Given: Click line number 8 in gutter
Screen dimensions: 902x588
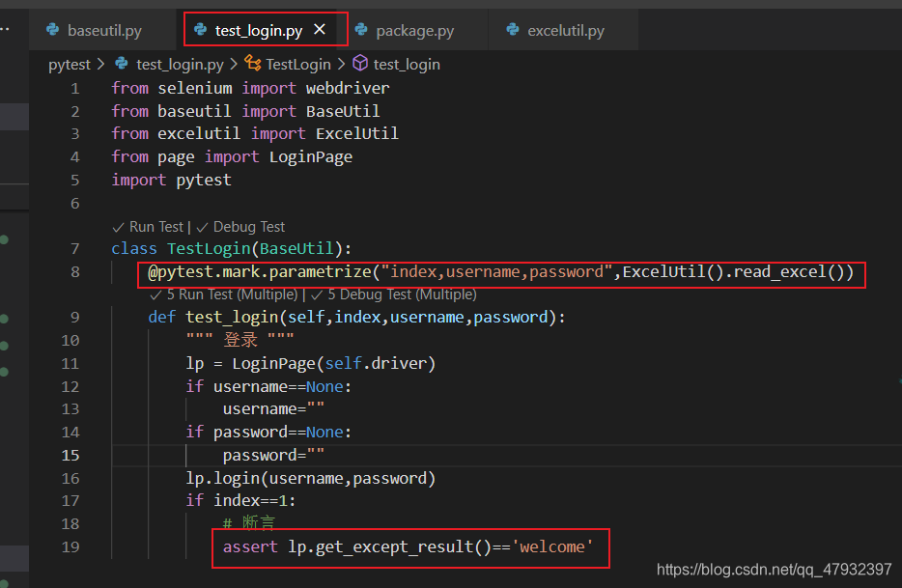Looking at the screenshot, I should coord(74,271).
